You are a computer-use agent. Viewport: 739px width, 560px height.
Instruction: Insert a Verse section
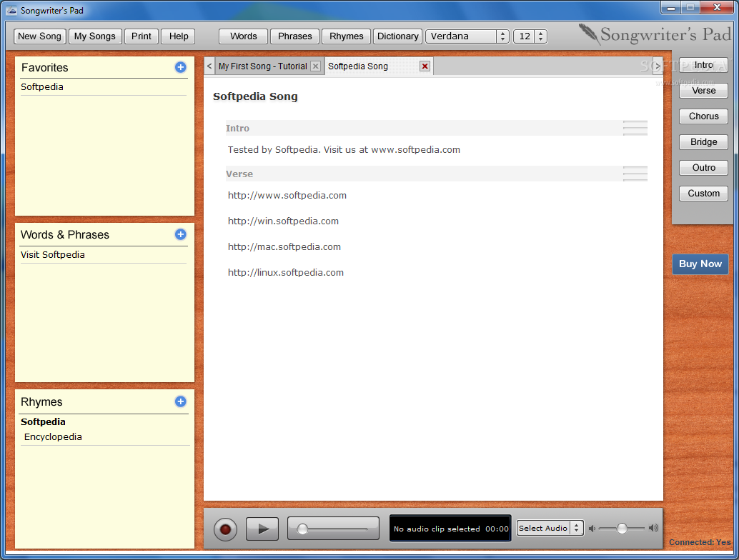point(704,91)
